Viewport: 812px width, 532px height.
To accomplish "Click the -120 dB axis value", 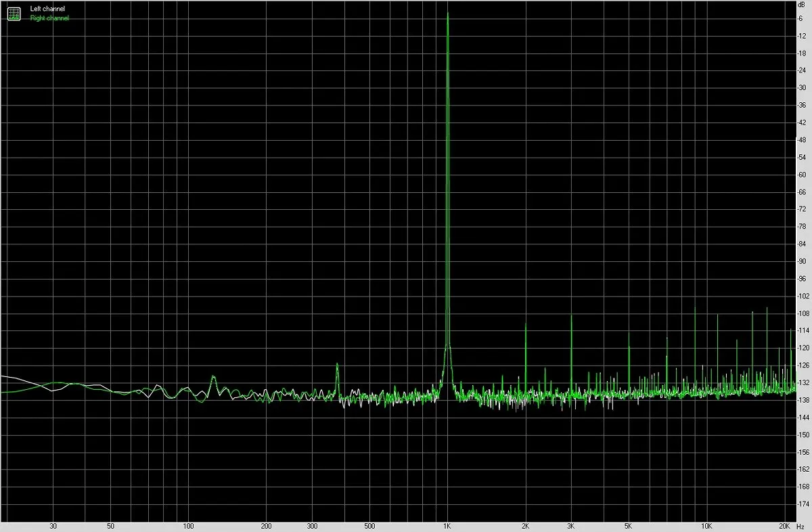I will [804, 348].
